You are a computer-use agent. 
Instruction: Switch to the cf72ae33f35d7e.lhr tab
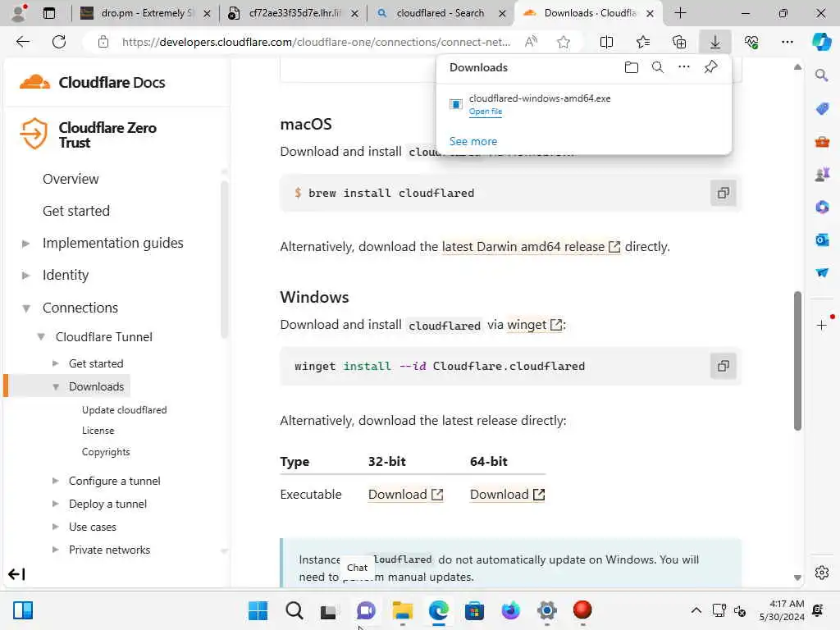[x=294, y=13]
